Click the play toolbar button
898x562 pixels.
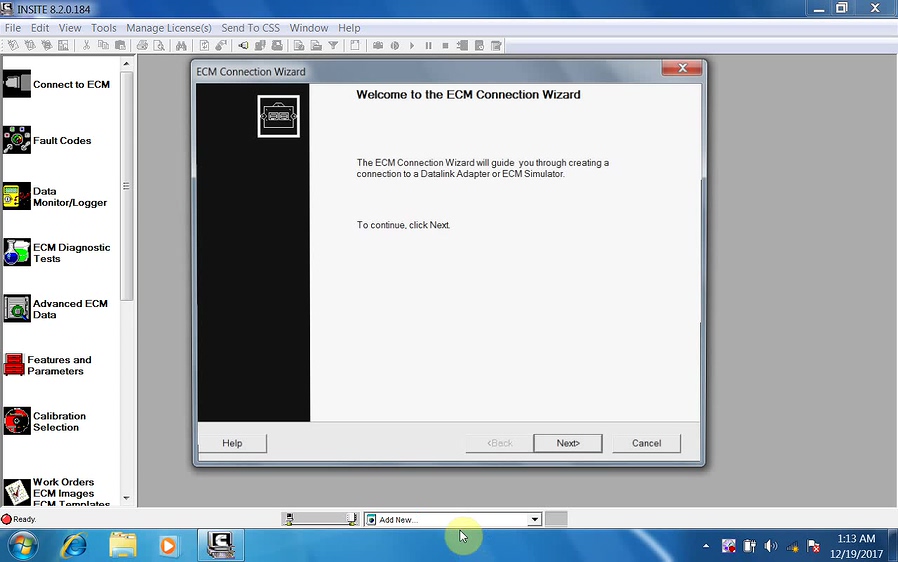(x=411, y=45)
